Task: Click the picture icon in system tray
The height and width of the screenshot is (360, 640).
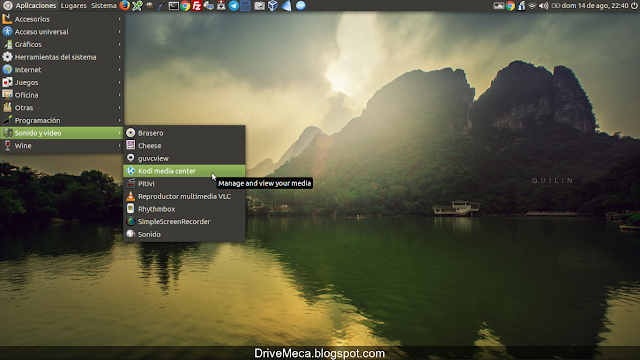Action: [499, 6]
